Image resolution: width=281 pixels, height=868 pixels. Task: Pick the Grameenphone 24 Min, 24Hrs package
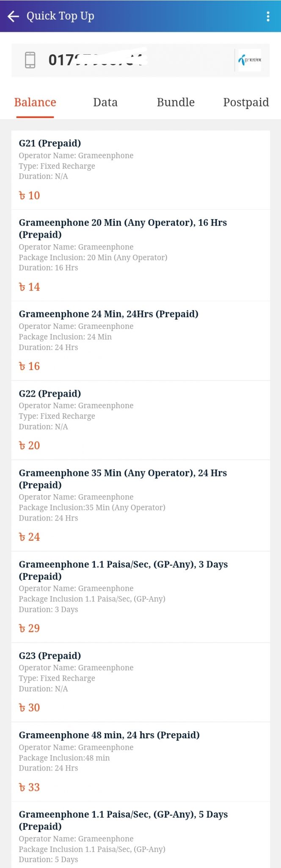point(140,341)
